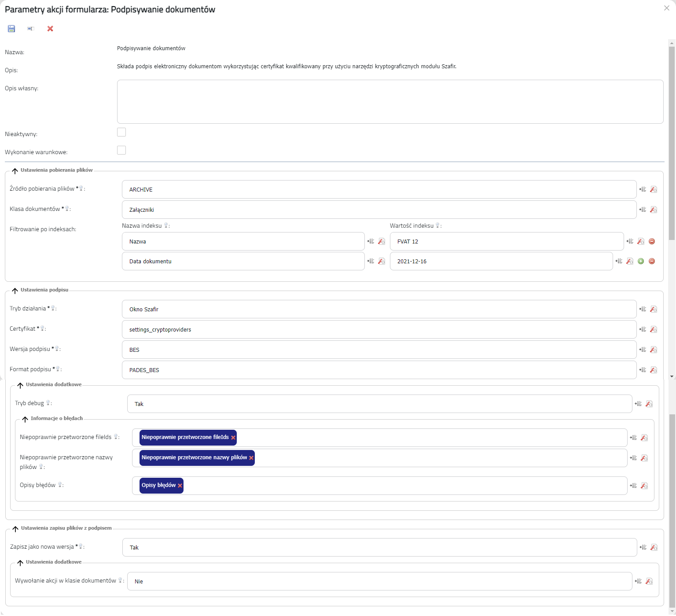Remove the 'Opisy błędów' tag
The width and height of the screenshot is (676, 616).
pyautogui.click(x=180, y=486)
